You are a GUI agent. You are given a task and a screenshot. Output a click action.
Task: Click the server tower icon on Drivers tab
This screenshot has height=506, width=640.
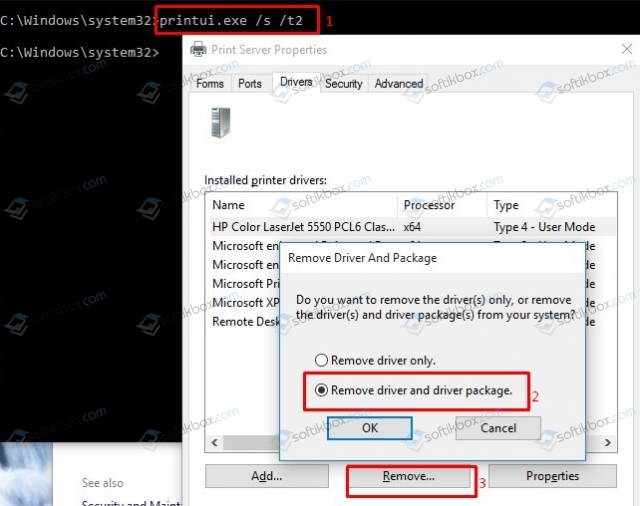pos(220,122)
